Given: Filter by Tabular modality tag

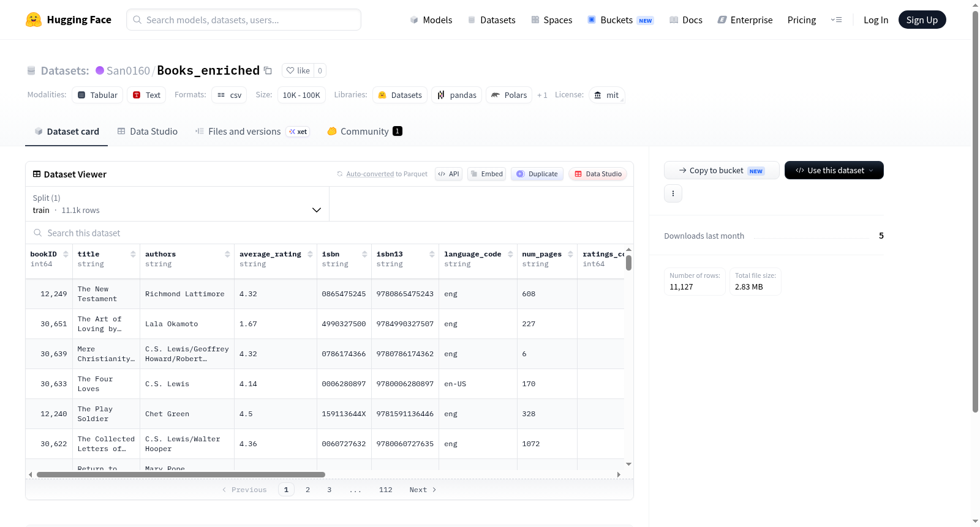Looking at the screenshot, I should coord(97,95).
